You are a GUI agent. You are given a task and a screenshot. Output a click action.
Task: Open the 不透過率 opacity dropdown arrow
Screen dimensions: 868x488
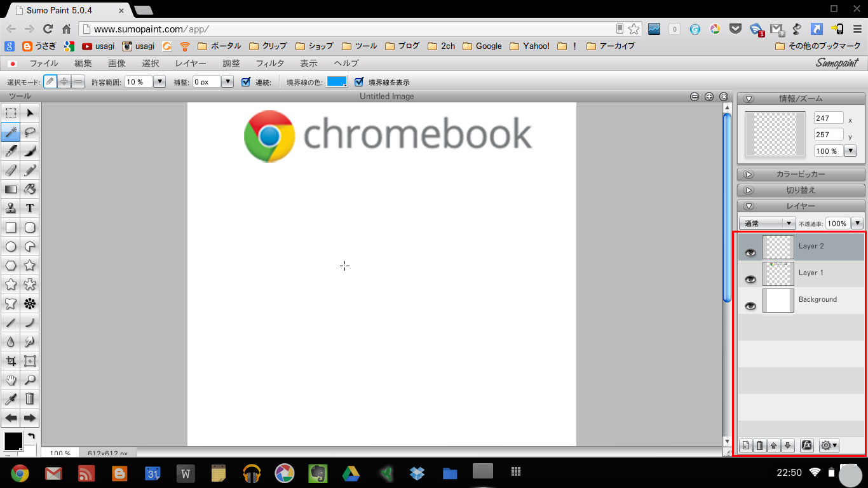[857, 223]
